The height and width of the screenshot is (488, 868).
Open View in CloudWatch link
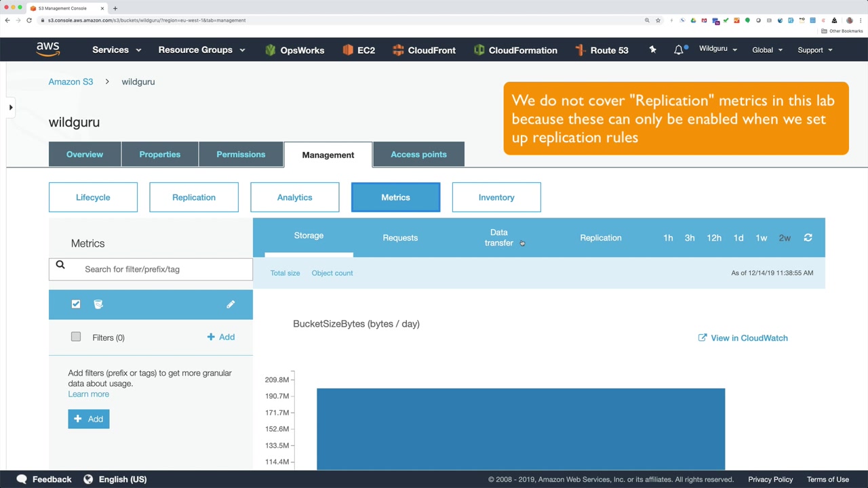[x=743, y=338]
